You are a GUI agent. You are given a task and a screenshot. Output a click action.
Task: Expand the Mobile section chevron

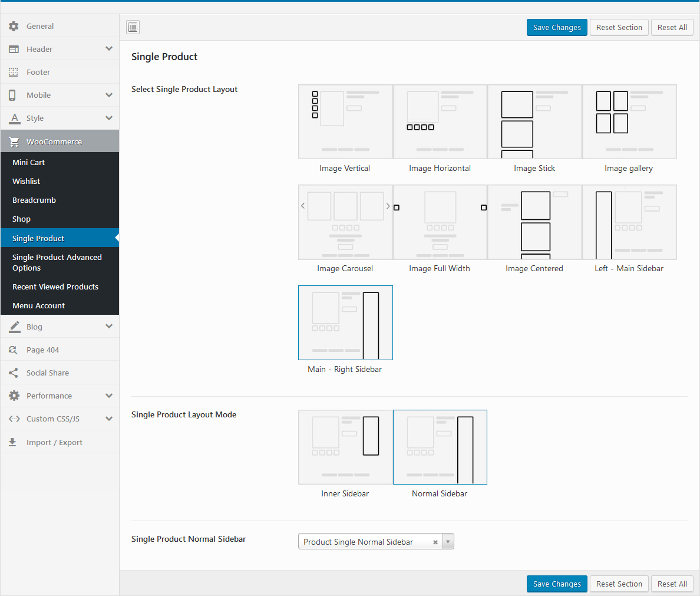[109, 95]
